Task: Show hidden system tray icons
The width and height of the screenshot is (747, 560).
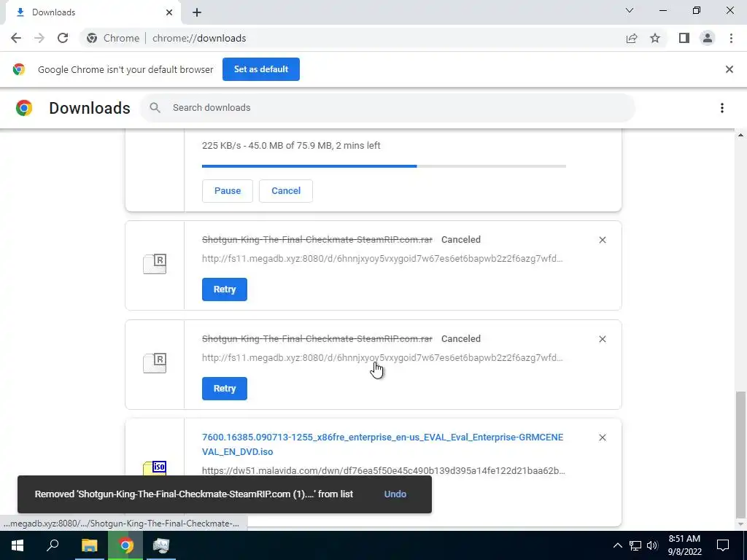Action: [x=617, y=545]
